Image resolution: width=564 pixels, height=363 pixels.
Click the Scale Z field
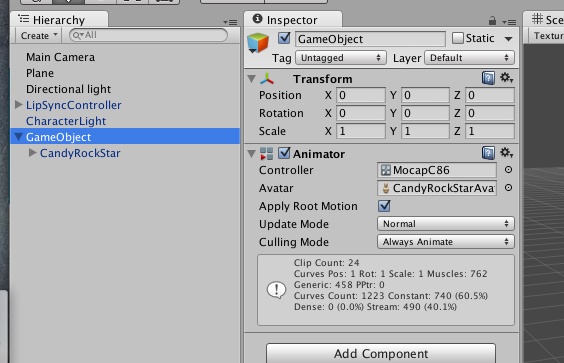pyautogui.click(x=490, y=131)
